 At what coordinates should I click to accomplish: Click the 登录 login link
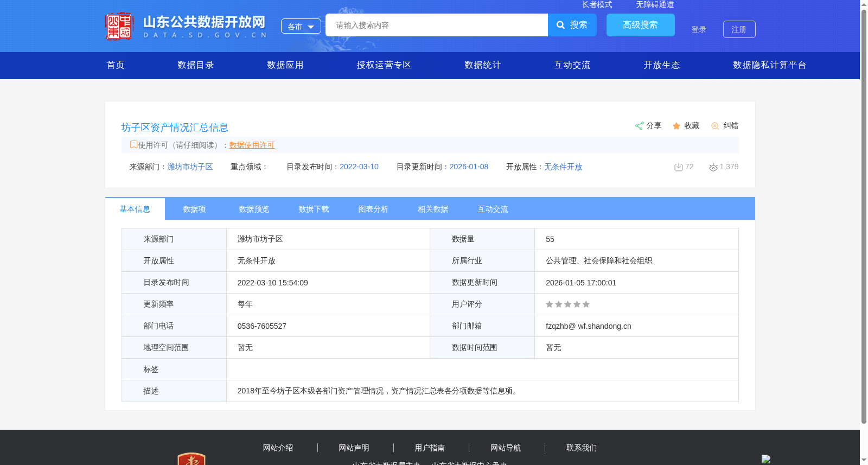(x=699, y=29)
